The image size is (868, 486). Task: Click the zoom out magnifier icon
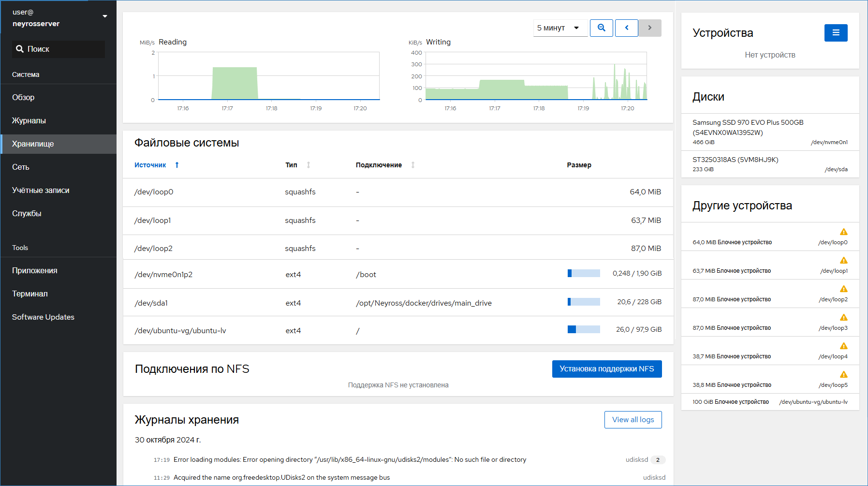(x=601, y=28)
